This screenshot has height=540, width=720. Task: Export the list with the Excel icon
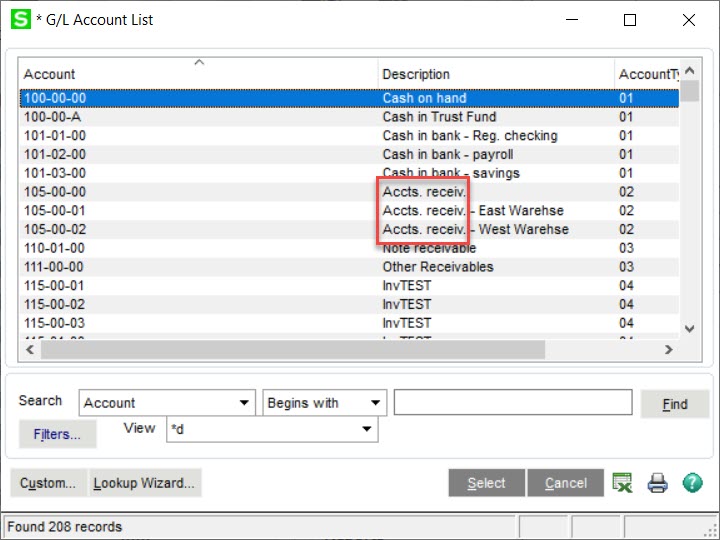[x=622, y=483]
